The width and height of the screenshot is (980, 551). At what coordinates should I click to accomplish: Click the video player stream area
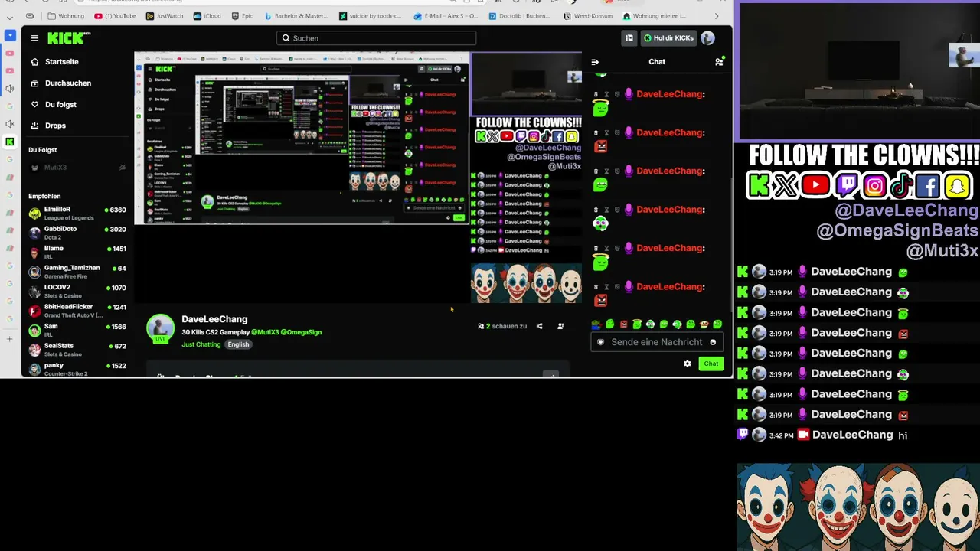[x=358, y=178]
